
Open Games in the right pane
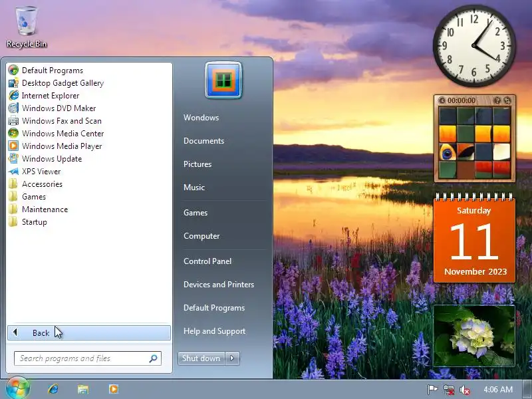pos(196,213)
